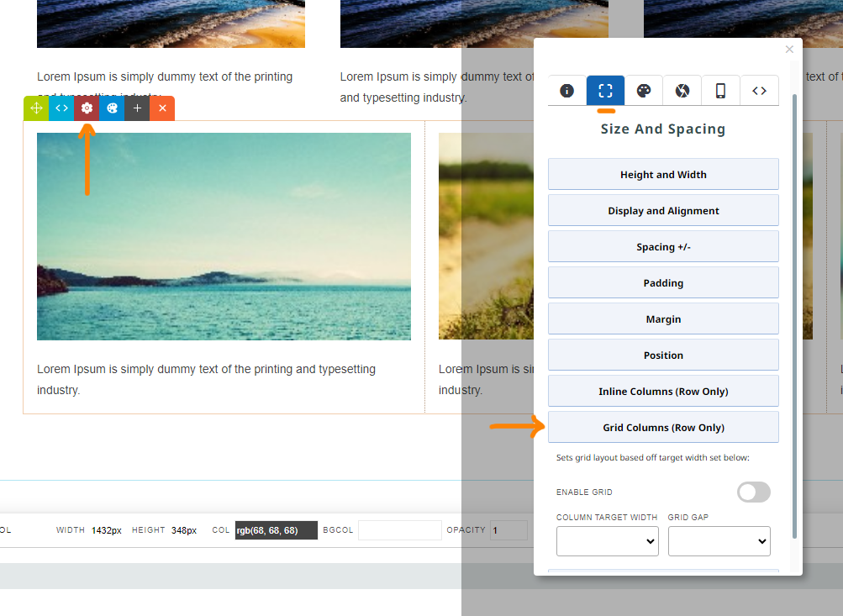Delete row with orange X icon
The image size is (843, 616).
click(162, 108)
